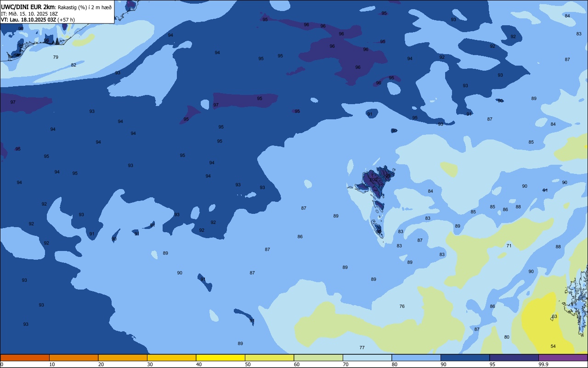The width and height of the screenshot is (588, 368).
Task: Click the '77' humidity value on the map
Action: click(362, 348)
